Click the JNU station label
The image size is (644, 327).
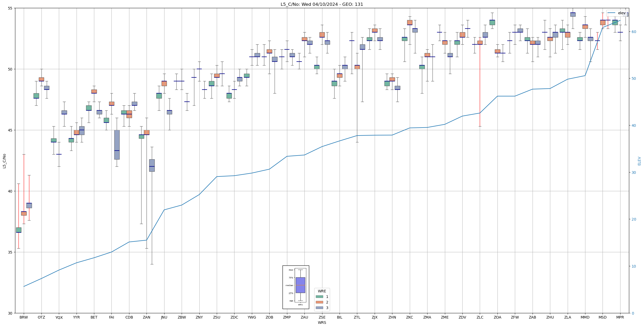coord(164,317)
